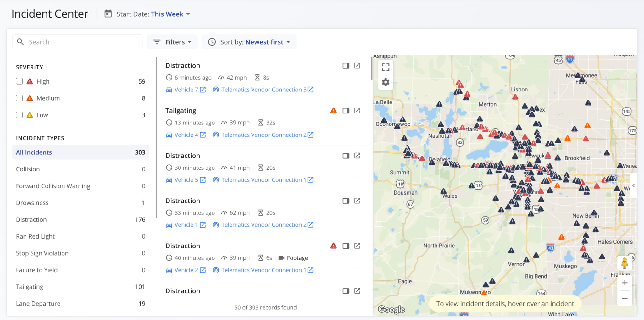The image size is (644, 320).
Task: Click the search magnifier icon
Action: pyautogui.click(x=20, y=42)
